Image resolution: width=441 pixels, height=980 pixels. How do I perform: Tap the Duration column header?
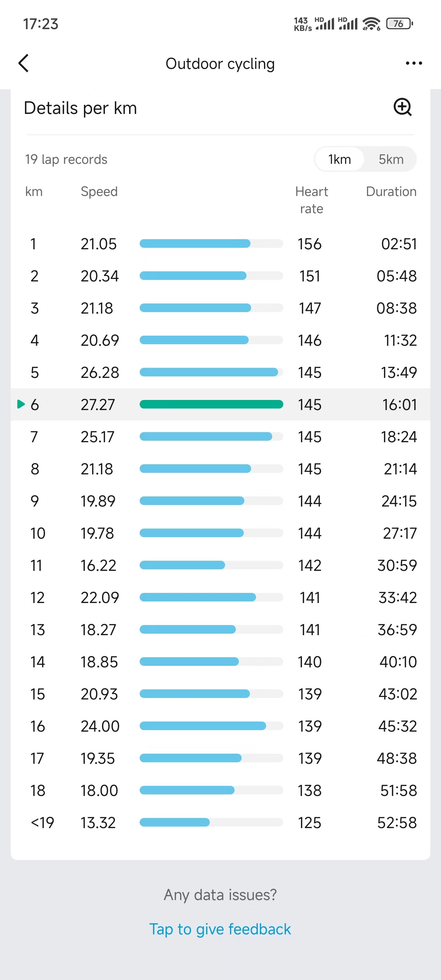click(x=391, y=191)
